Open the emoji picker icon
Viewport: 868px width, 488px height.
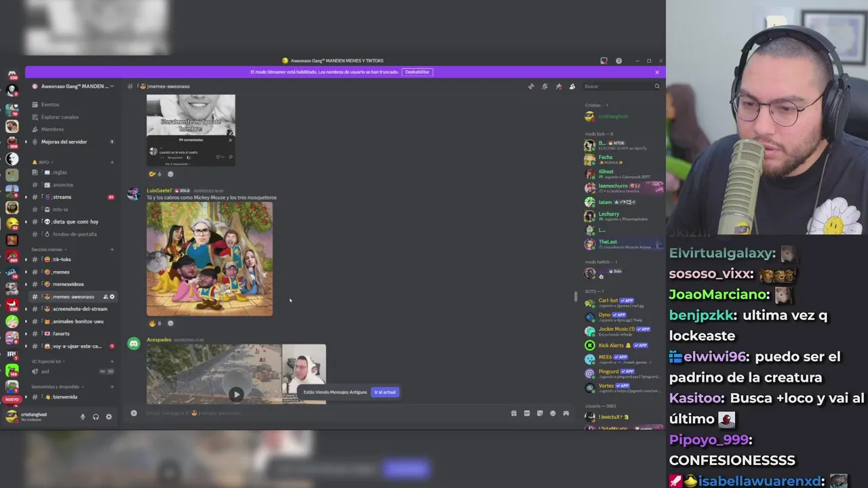(553, 413)
